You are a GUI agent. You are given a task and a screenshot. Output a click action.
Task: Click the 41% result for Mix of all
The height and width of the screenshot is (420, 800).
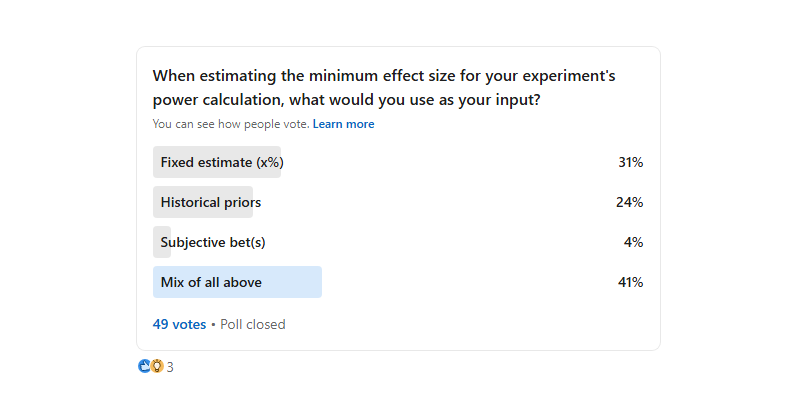click(x=630, y=282)
